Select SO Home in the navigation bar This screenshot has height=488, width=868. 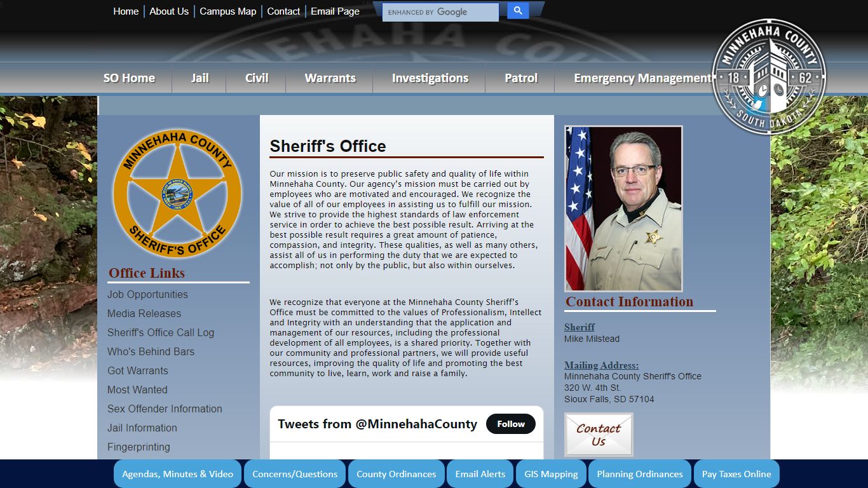pyautogui.click(x=129, y=78)
